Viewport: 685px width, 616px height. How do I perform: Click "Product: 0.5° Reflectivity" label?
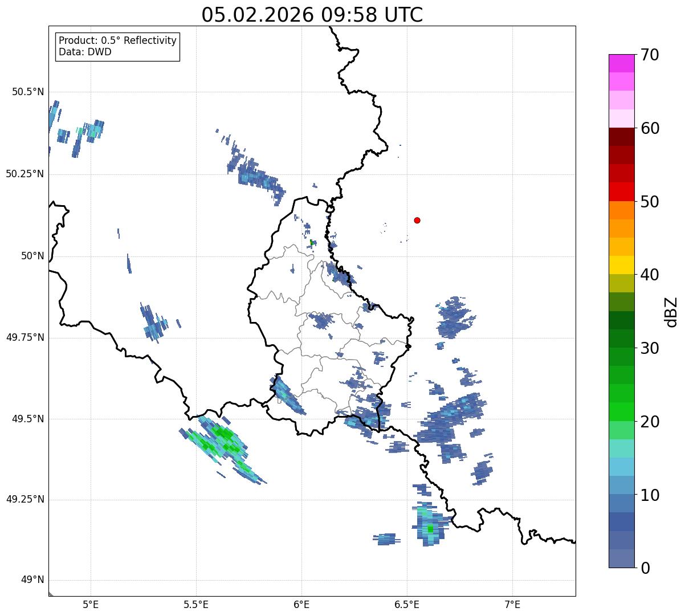[118, 41]
